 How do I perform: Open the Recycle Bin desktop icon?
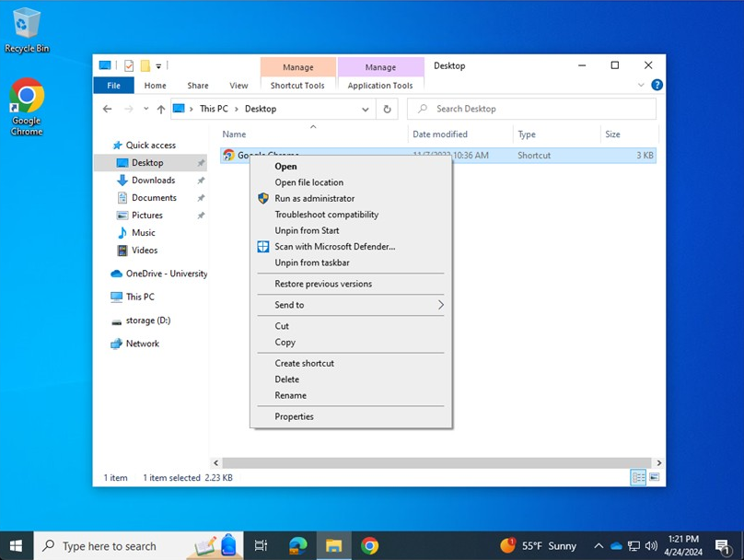(27, 30)
